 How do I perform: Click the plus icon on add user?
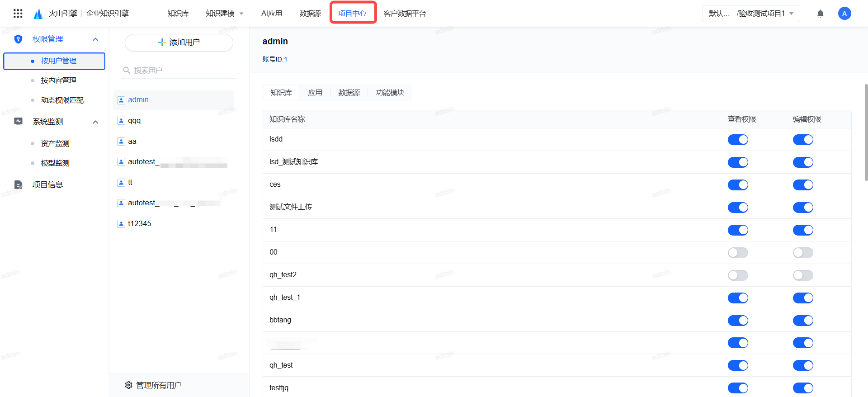click(162, 43)
